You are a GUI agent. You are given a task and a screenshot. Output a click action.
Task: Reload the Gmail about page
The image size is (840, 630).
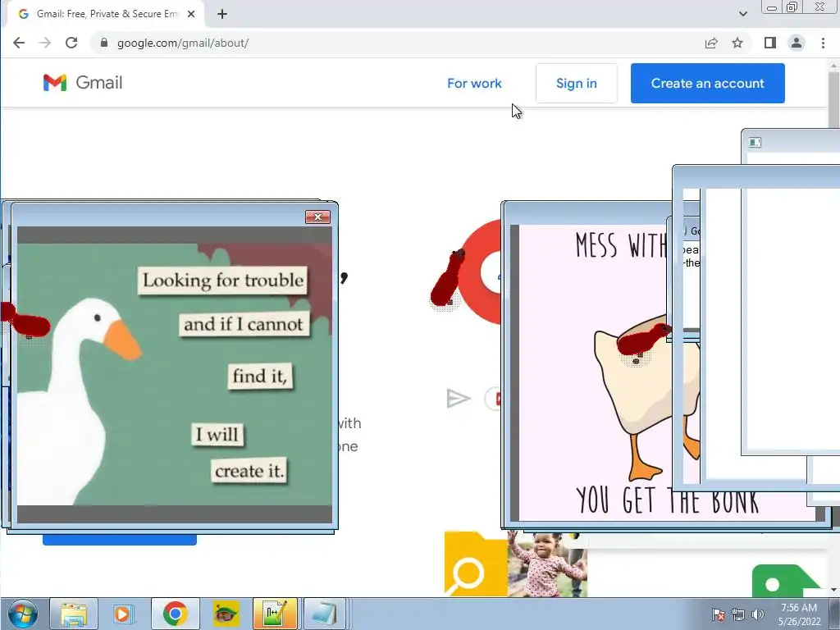[71, 43]
